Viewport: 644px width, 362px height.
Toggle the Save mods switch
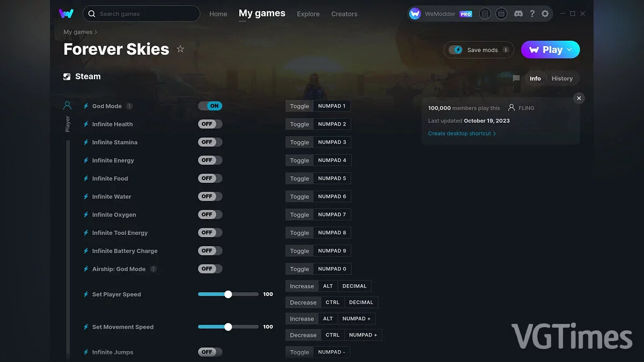pos(456,50)
